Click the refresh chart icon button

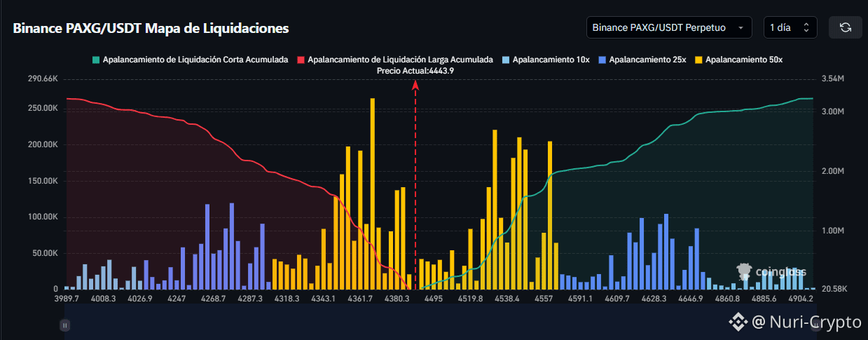[x=845, y=27]
